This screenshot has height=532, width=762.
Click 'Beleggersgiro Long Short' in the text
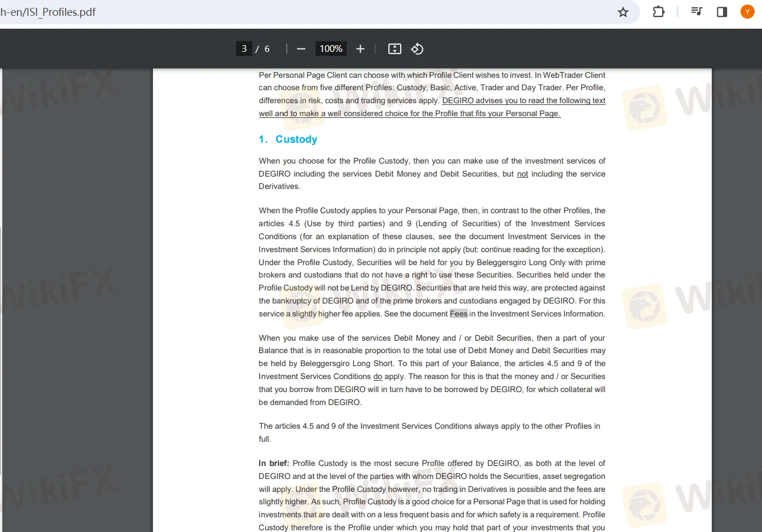(347, 363)
